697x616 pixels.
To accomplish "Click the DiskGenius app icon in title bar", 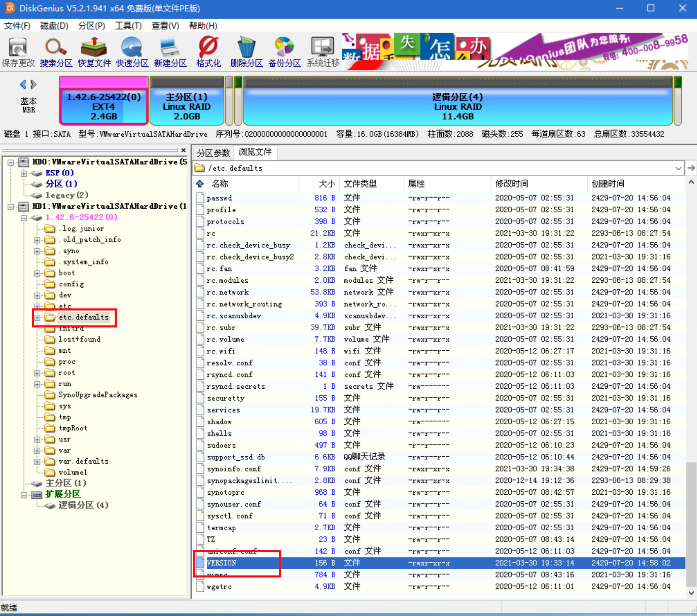I will (x=10, y=8).
